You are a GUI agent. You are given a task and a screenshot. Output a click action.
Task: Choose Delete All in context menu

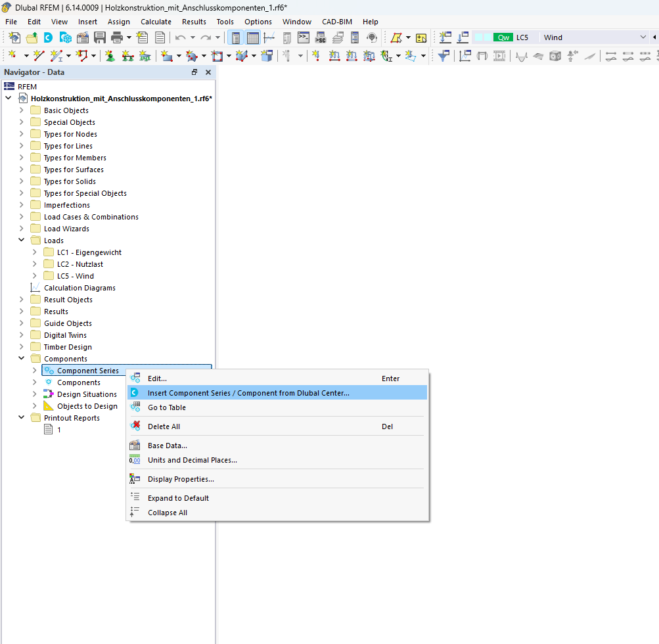(x=277, y=426)
